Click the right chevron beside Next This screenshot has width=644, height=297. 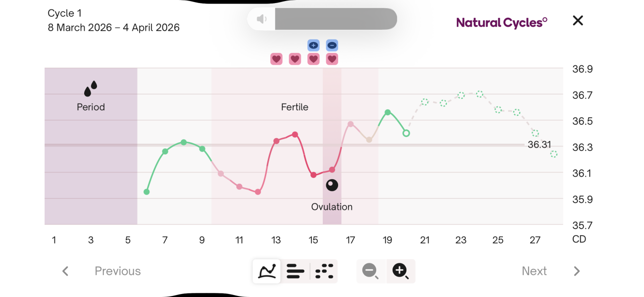[577, 271]
